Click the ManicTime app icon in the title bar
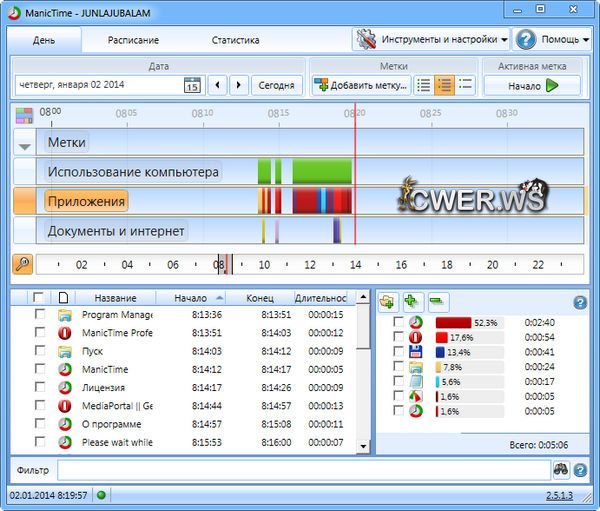Image resolution: width=600 pixels, height=511 pixels. point(14,13)
